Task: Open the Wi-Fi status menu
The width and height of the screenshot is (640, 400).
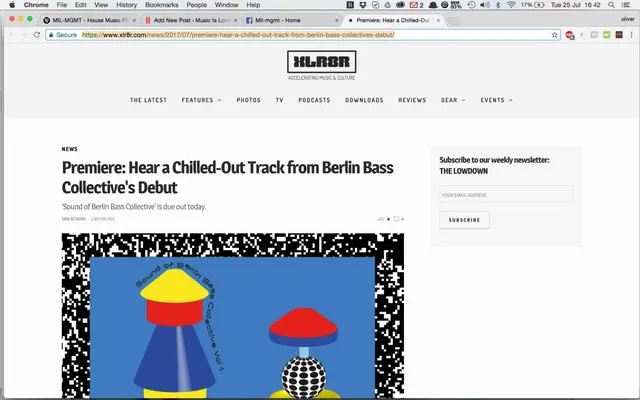Action: point(511,5)
